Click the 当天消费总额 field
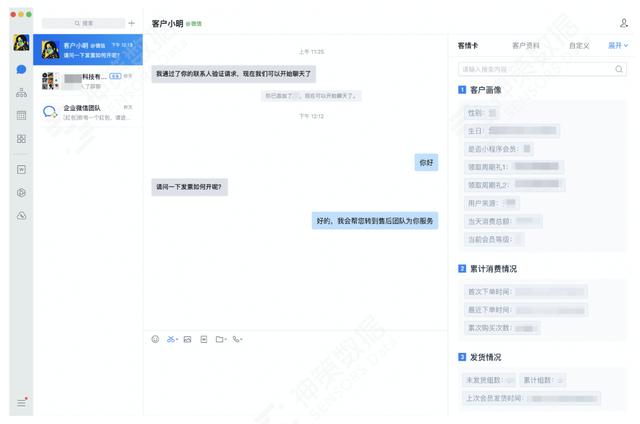The width and height of the screenshot is (640, 424). (x=503, y=221)
